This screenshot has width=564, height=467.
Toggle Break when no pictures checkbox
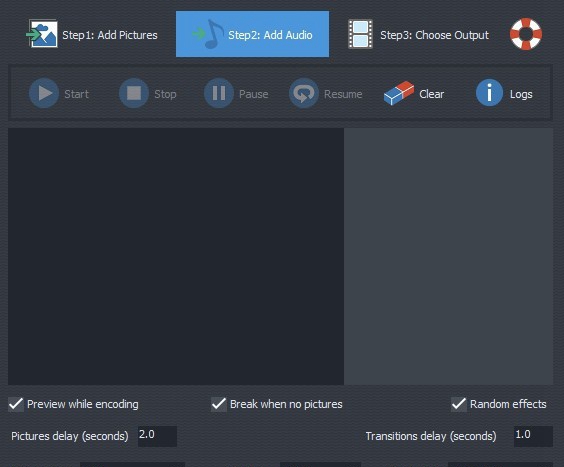point(219,404)
